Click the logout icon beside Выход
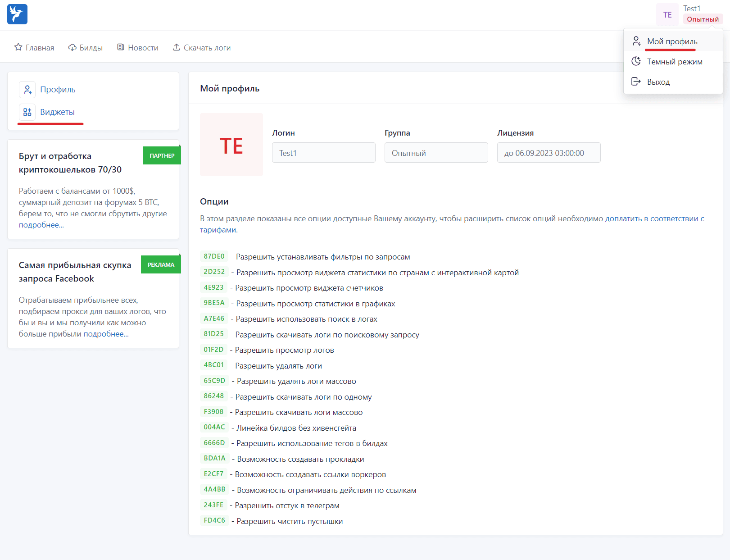 tap(636, 82)
